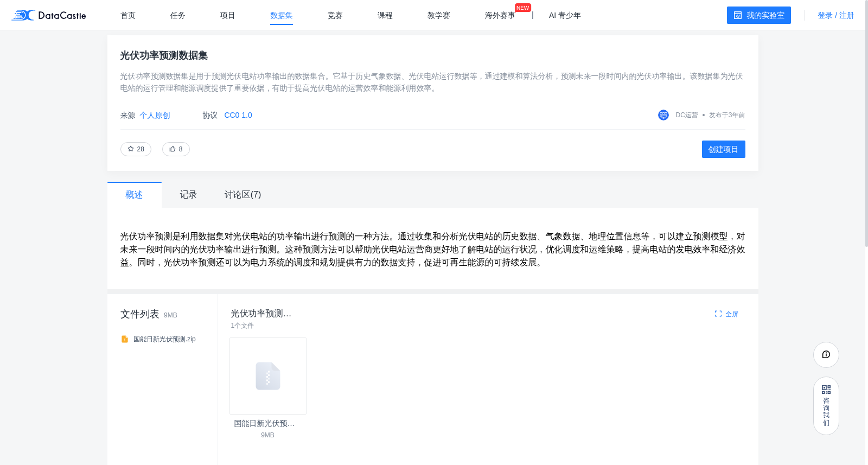The image size is (868, 465).
Task: Open the 个人原创 source link
Action: point(155,116)
